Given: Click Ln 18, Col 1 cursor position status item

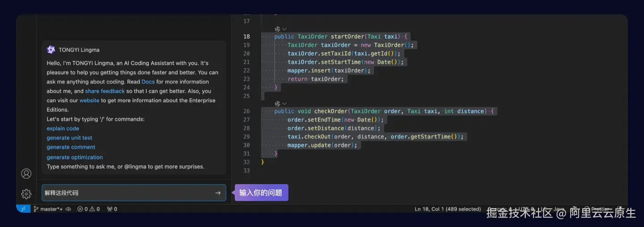Looking at the screenshot, I should pos(448,209).
